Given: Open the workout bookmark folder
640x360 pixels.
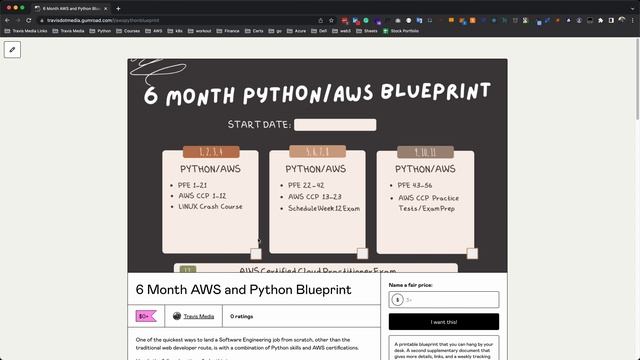Looking at the screenshot, I should tap(200, 31).
